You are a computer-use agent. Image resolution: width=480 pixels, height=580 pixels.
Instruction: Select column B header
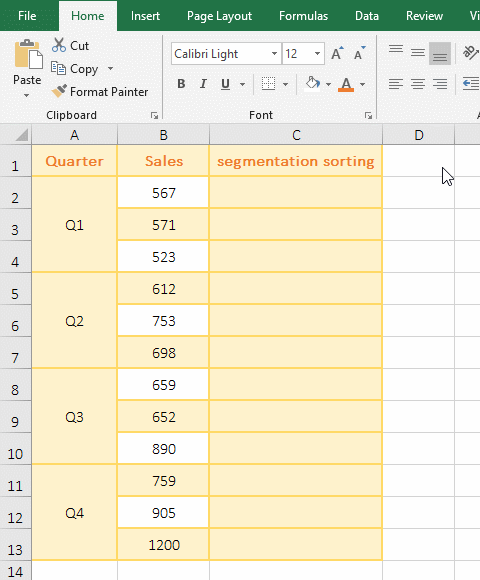coord(163,135)
